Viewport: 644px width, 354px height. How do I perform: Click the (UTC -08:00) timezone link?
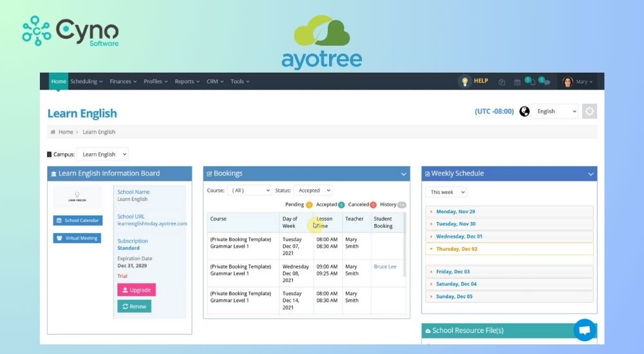coord(494,111)
